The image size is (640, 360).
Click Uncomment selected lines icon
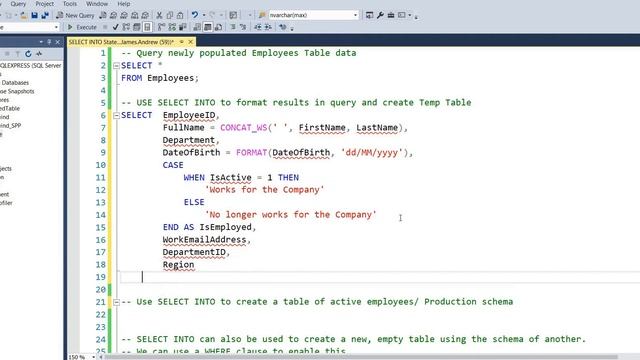click(x=243, y=27)
